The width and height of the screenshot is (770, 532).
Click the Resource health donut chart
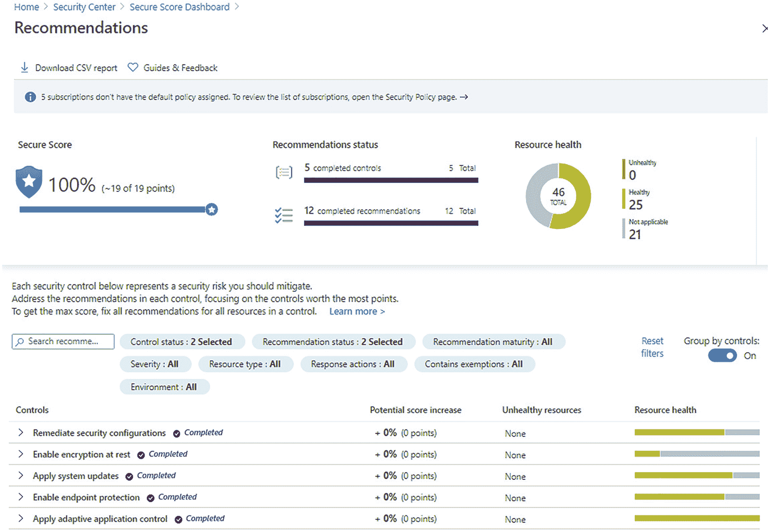click(558, 196)
